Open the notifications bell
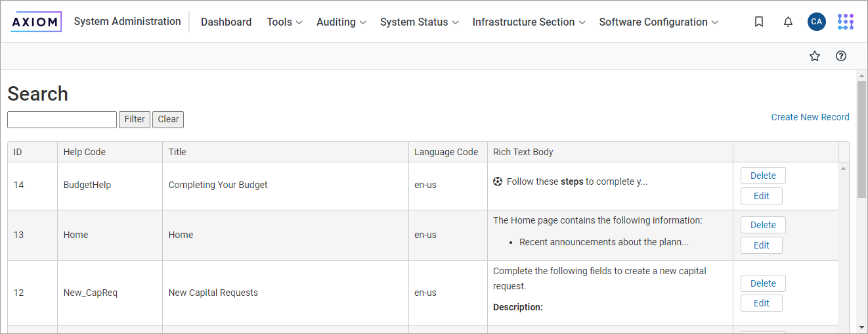 (x=788, y=22)
